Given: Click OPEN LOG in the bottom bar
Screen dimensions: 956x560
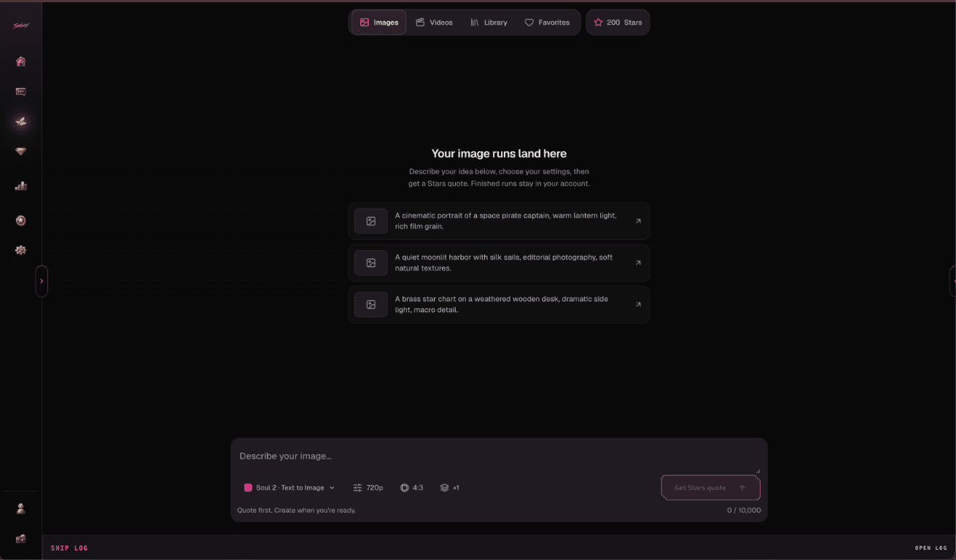Looking at the screenshot, I should pos(931,548).
